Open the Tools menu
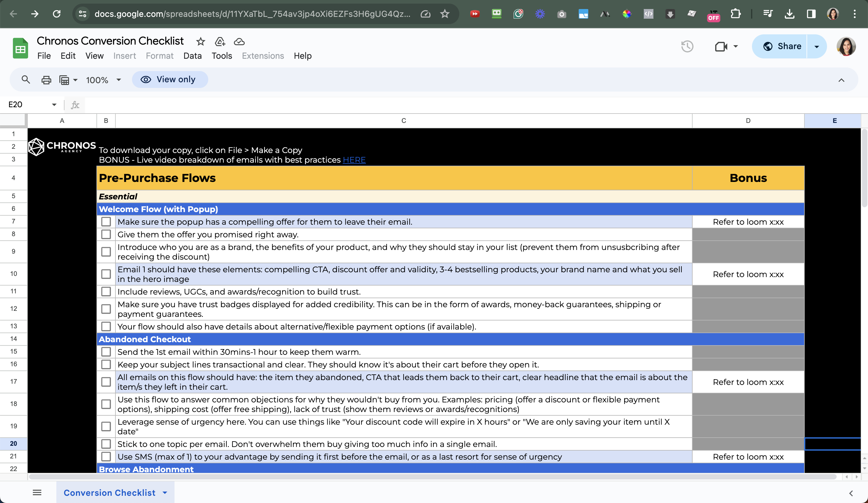 [x=222, y=56]
